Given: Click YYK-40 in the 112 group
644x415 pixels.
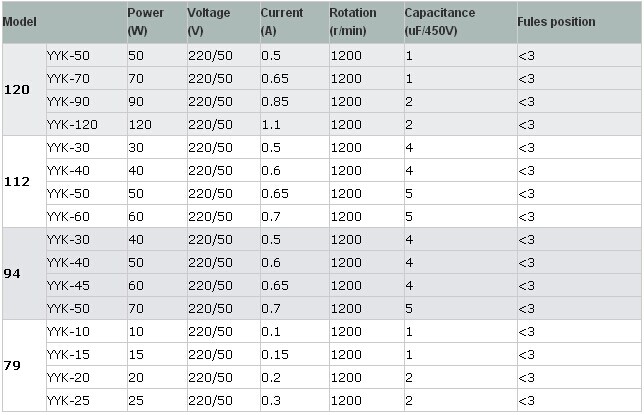Looking at the screenshot, I should point(68,171).
